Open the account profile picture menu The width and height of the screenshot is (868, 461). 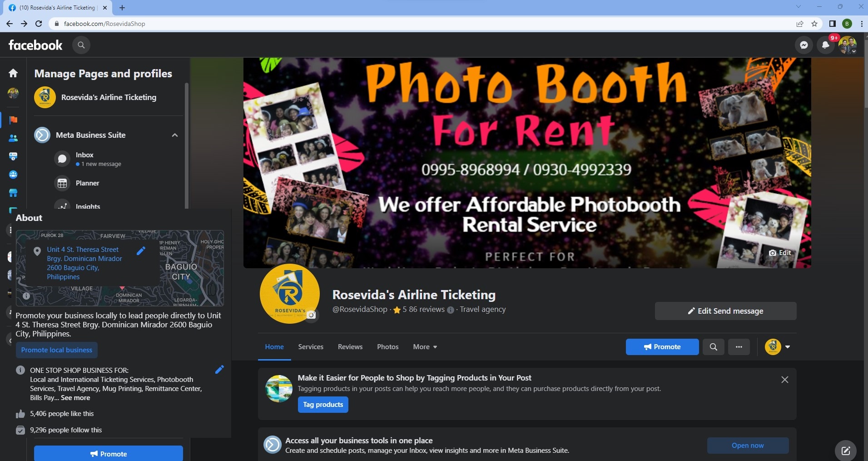pyautogui.click(x=847, y=45)
